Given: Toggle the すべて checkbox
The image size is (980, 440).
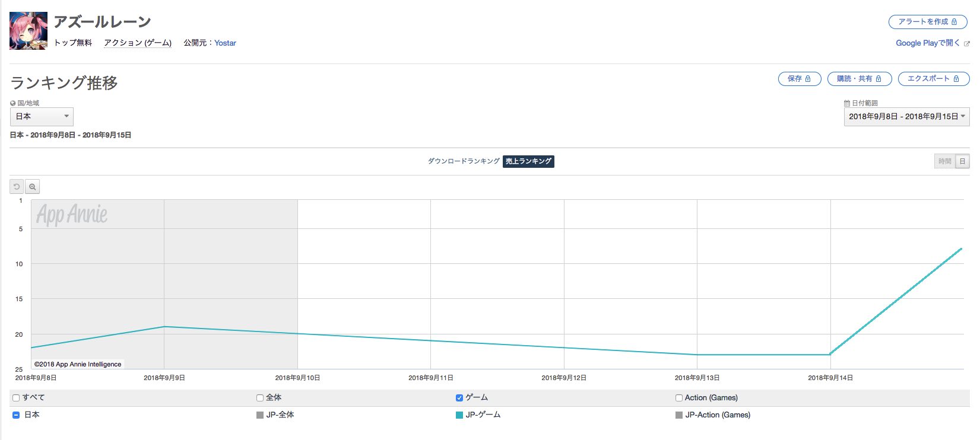Looking at the screenshot, I should click(x=16, y=398).
